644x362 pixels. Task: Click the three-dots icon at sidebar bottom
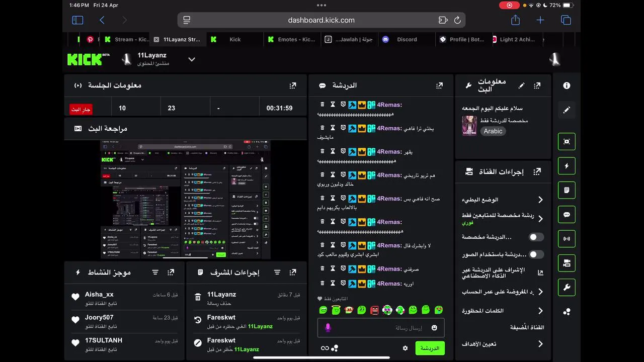tap(567, 312)
